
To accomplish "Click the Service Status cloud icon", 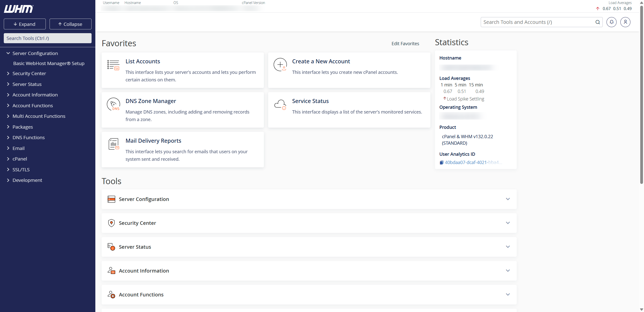I will (x=280, y=104).
